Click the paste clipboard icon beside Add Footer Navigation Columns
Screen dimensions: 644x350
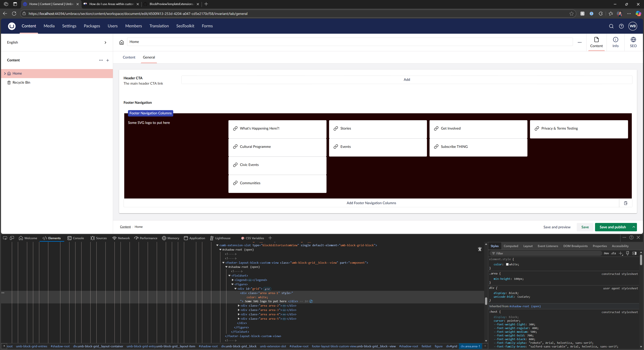626,203
